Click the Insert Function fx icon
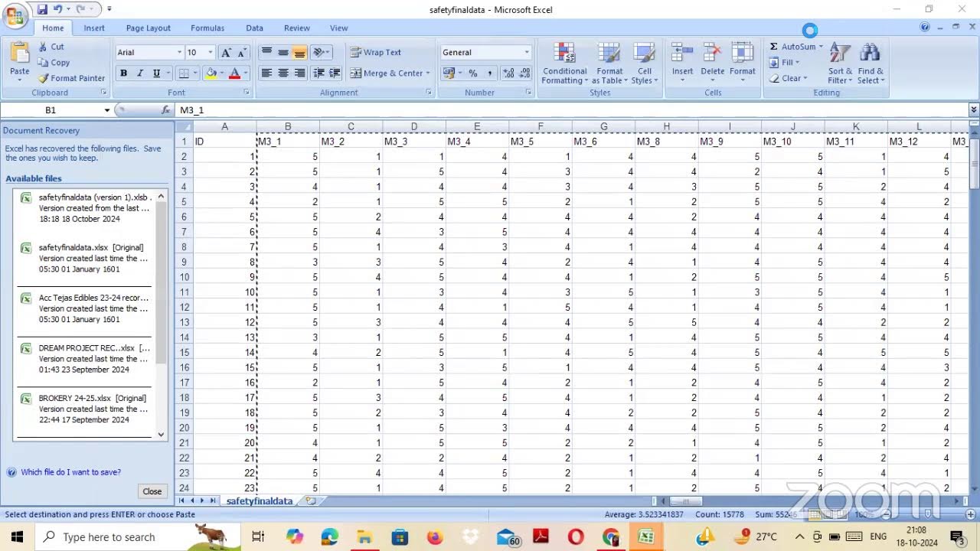Image resolution: width=980 pixels, height=551 pixels. 166,110
